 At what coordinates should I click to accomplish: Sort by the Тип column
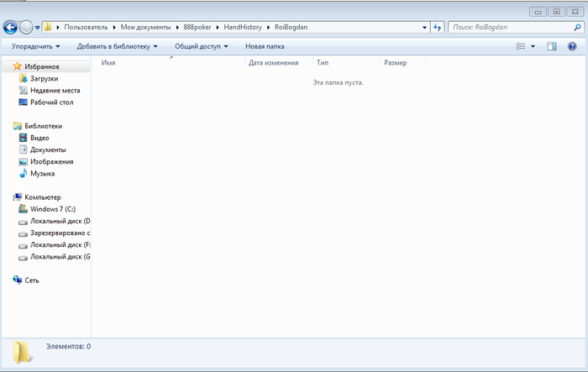[346, 63]
